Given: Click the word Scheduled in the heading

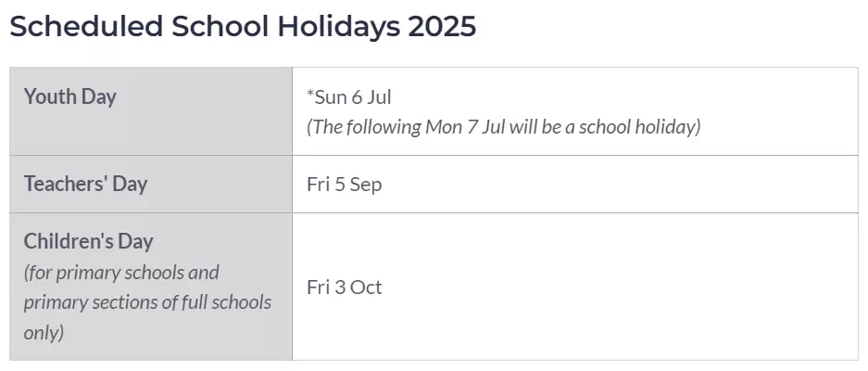Looking at the screenshot, I should coord(86,27).
